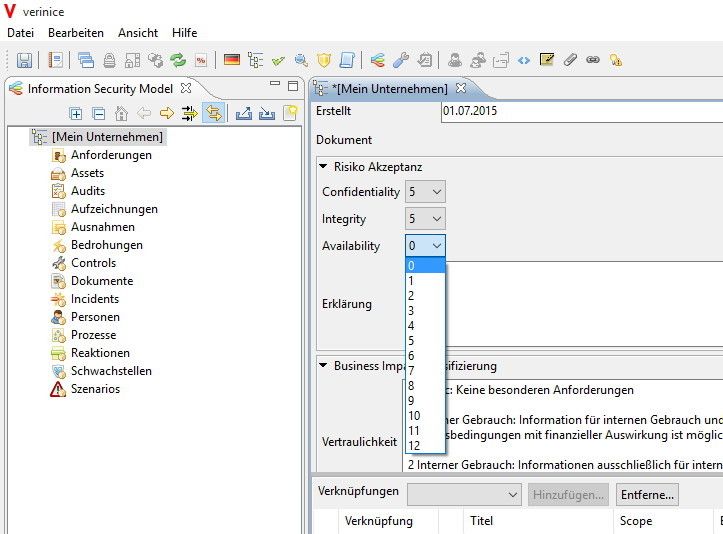Click the green checkmark toolbar icon
This screenshot has height=534, width=723.
278,60
